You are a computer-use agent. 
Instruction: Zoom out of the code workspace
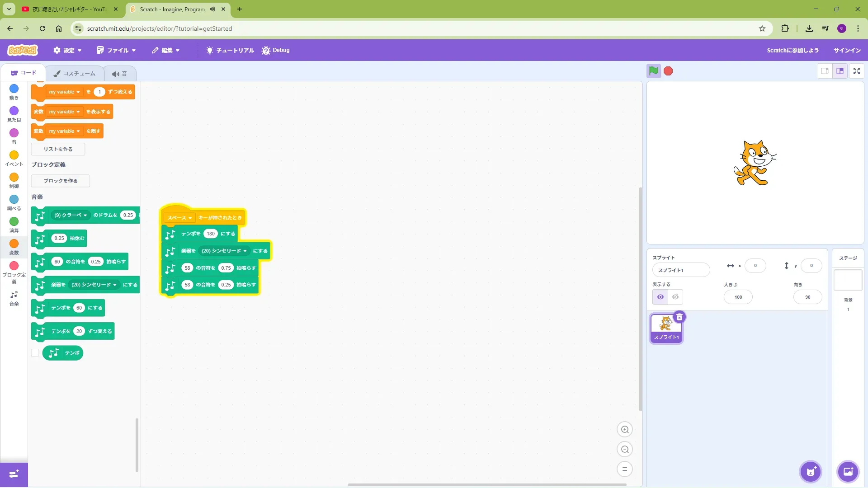tap(625, 450)
